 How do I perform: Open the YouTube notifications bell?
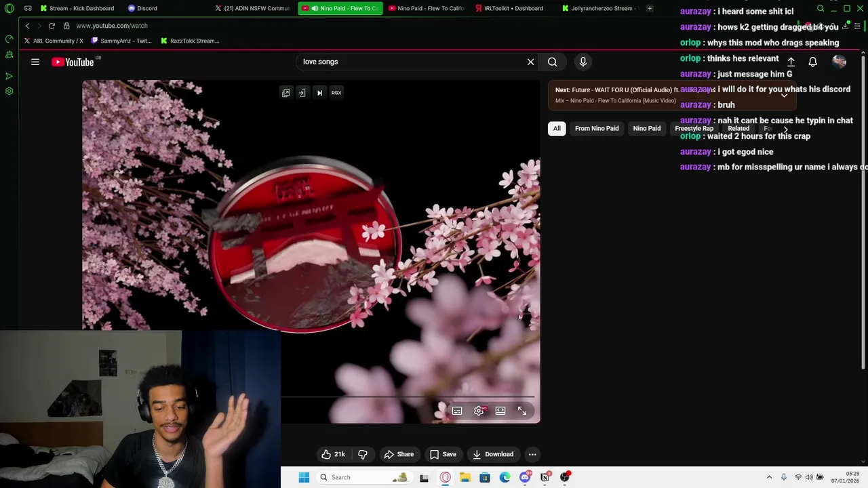point(812,62)
